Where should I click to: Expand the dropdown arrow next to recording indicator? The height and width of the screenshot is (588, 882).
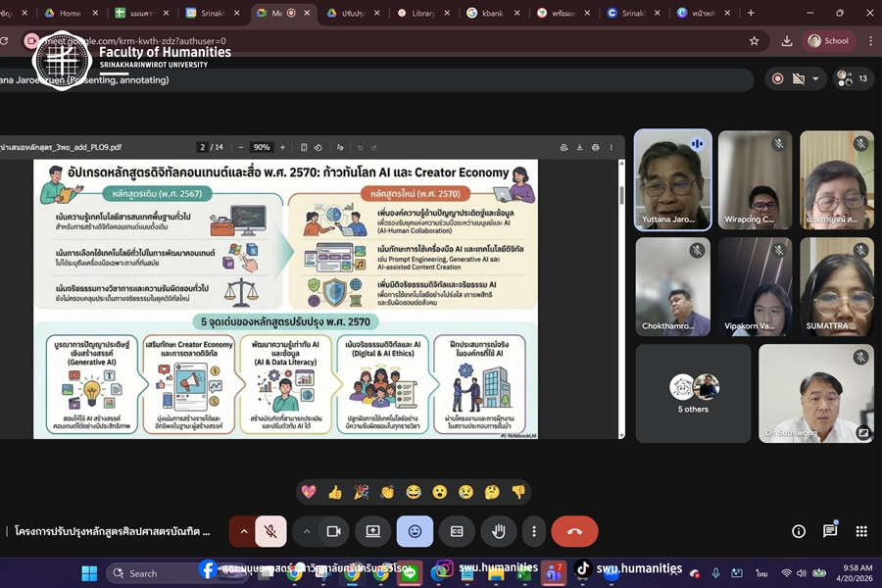coord(815,78)
